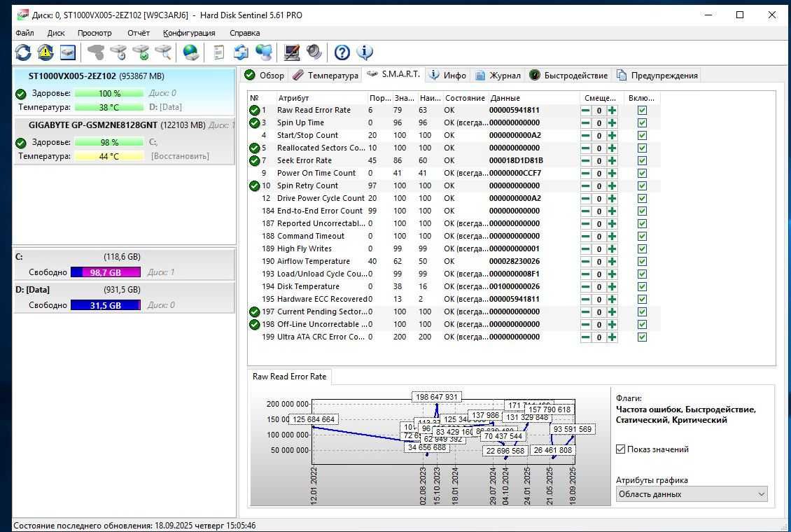Uncheck the enable box for Raw Read Error Rate
The image size is (791, 532).
pyautogui.click(x=642, y=111)
